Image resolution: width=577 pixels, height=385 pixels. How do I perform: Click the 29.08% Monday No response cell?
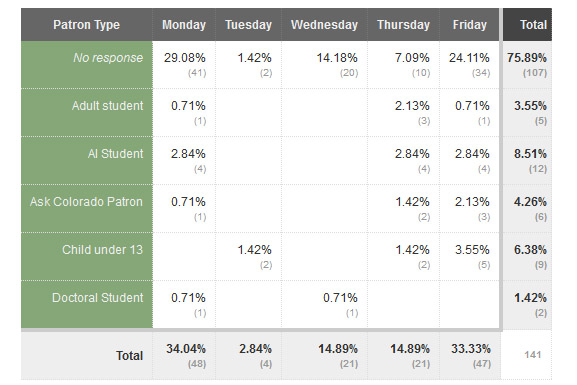pos(184,65)
